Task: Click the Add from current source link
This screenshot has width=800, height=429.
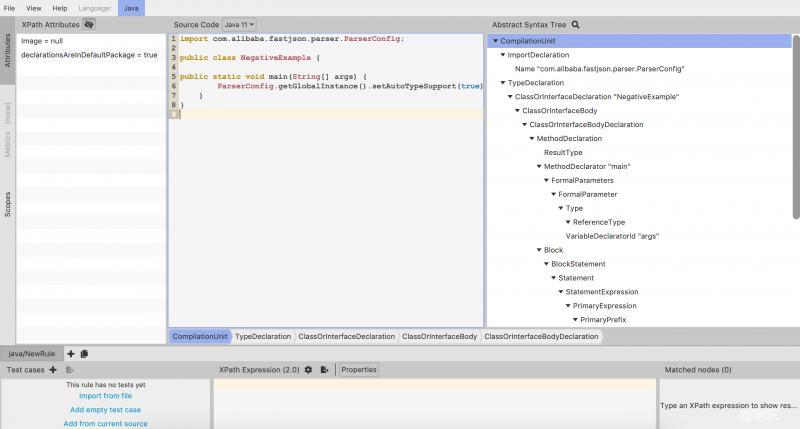Action: [106, 423]
